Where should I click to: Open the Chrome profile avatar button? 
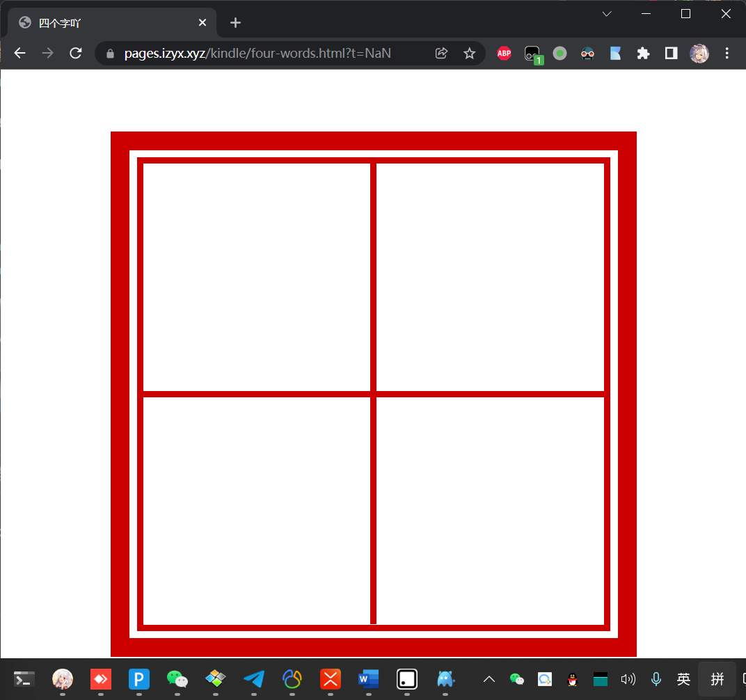point(699,54)
